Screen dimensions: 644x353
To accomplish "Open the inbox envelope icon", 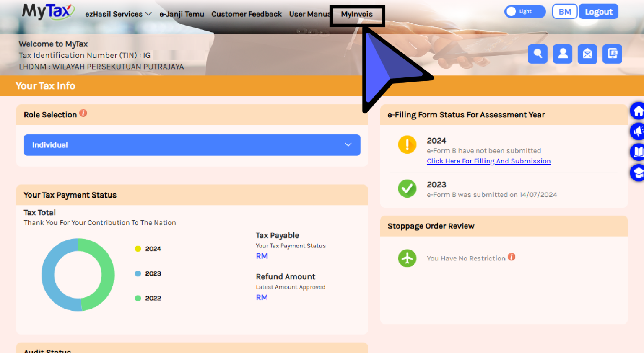I will point(587,54).
